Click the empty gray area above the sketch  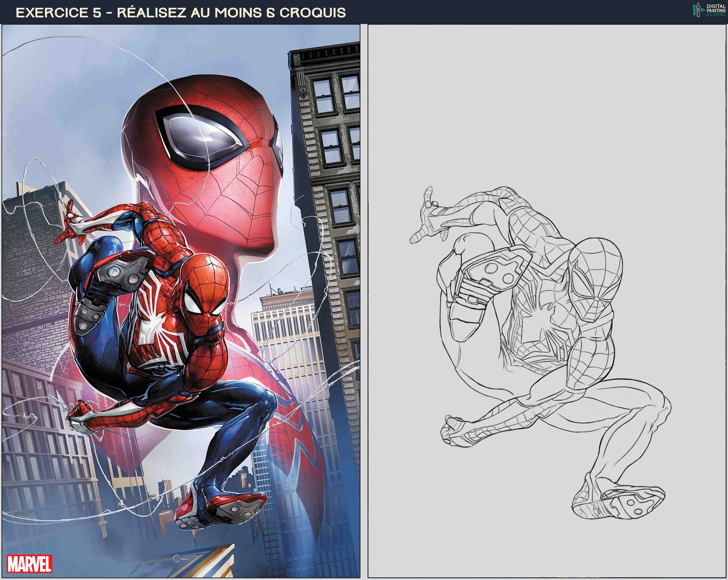(547, 101)
